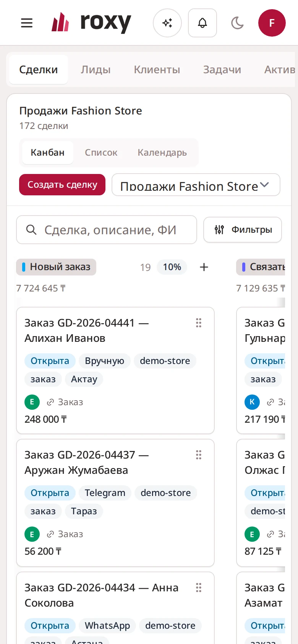
Task: Click the Открыта status on Аружан Жумабаева card
Action: [50, 493]
